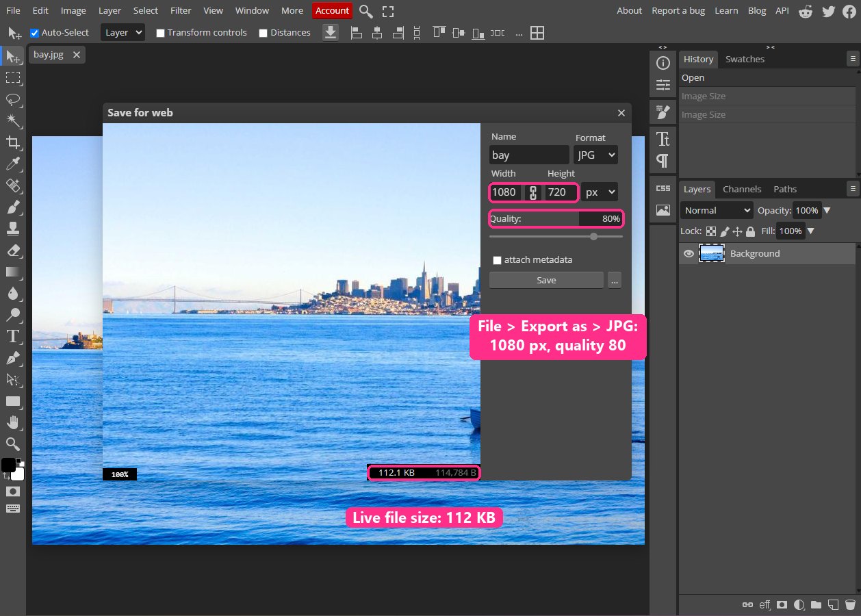The image size is (861, 616).
Task: Switch to the Paths tab
Action: [x=785, y=189]
